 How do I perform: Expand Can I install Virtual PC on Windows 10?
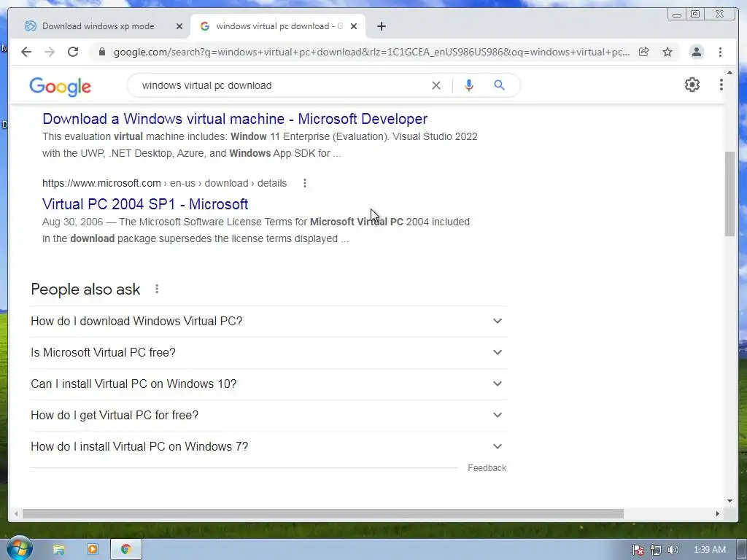(268, 384)
